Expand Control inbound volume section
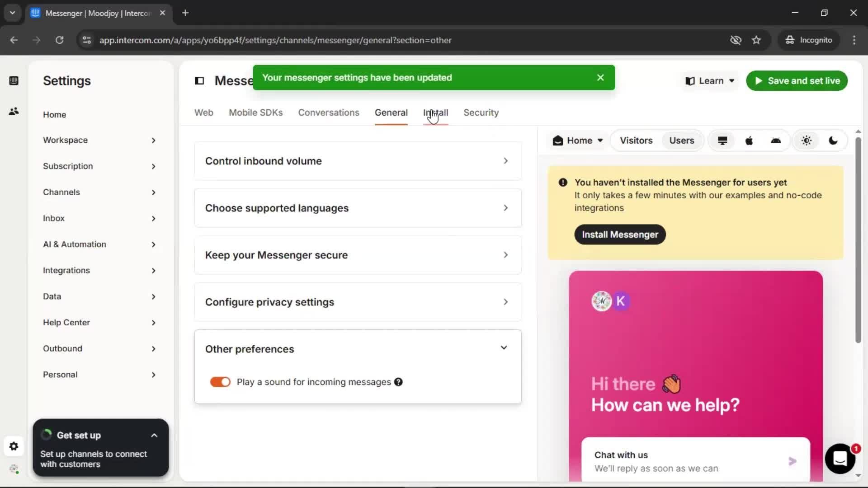 click(x=358, y=161)
